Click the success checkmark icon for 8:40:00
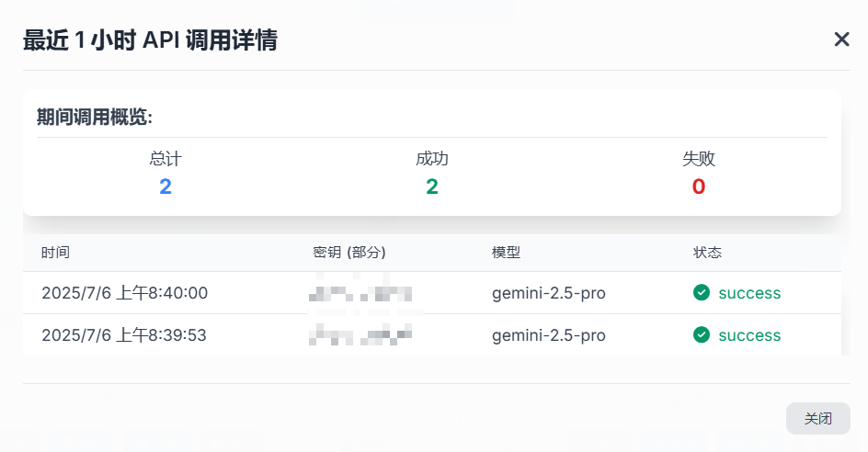The height and width of the screenshot is (452, 868). [702, 292]
